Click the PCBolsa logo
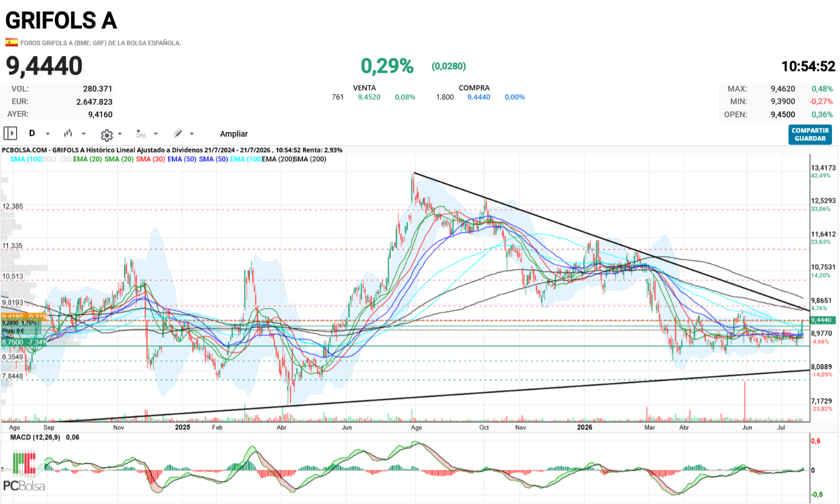 pyautogui.click(x=23, y=472)
